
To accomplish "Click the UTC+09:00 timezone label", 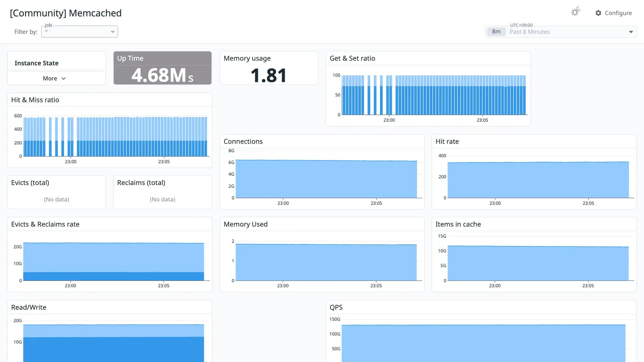I will coord(521,25).
